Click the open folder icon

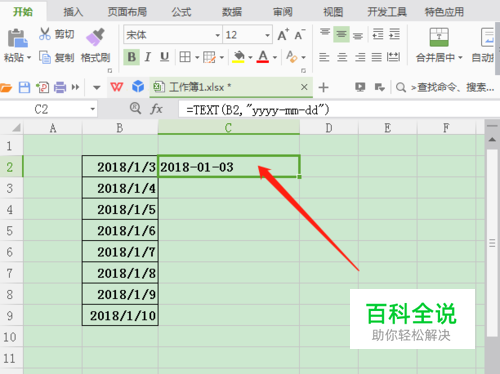pos(6,88)
